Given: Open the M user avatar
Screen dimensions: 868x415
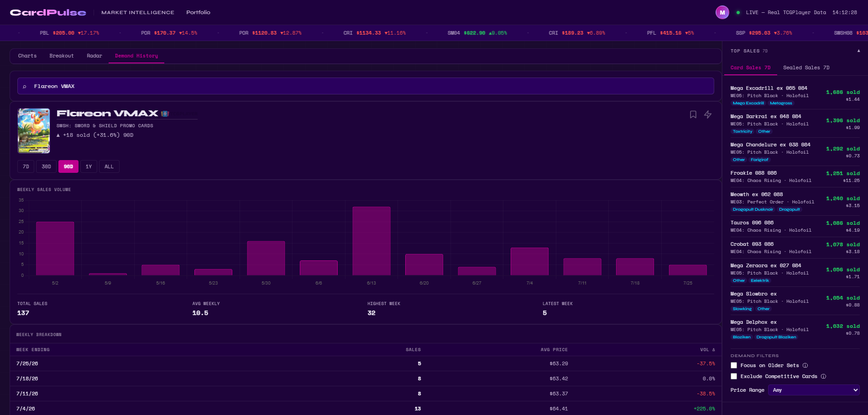Looking at the screenshot, I should click(x=722, y=12).
